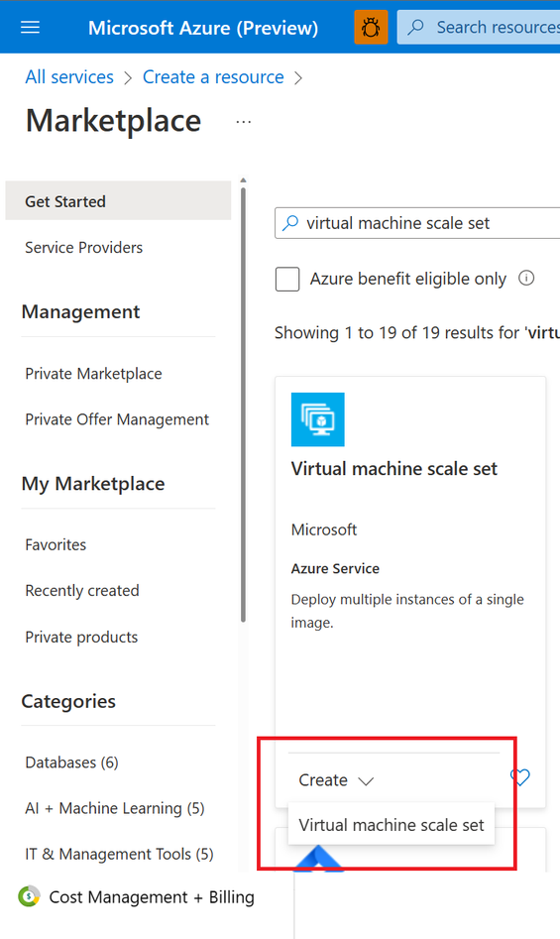Check Azure benefit eligible only checkbox
This screenshot has width=560, height=939.
[x=287, y=279]
